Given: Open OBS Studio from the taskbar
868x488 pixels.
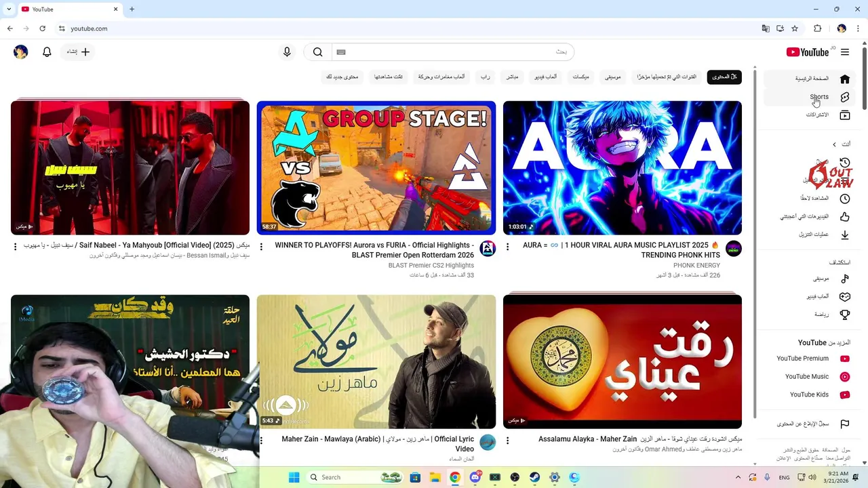Looking at the screenshot, I should [x=515, y=478].
